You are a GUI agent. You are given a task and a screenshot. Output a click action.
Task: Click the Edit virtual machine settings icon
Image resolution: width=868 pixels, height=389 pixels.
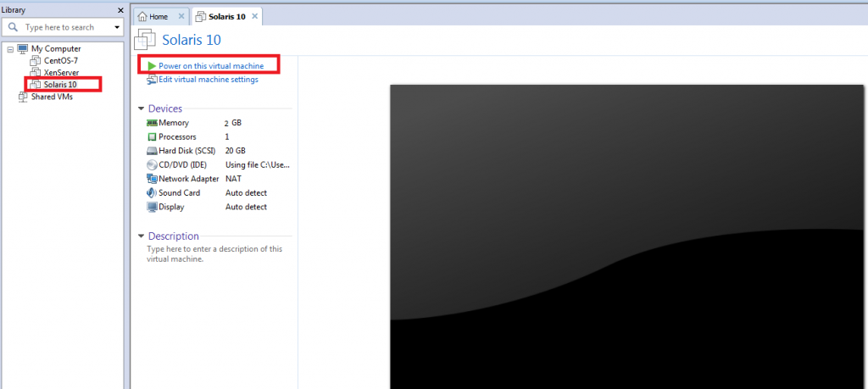coord(152,80)
